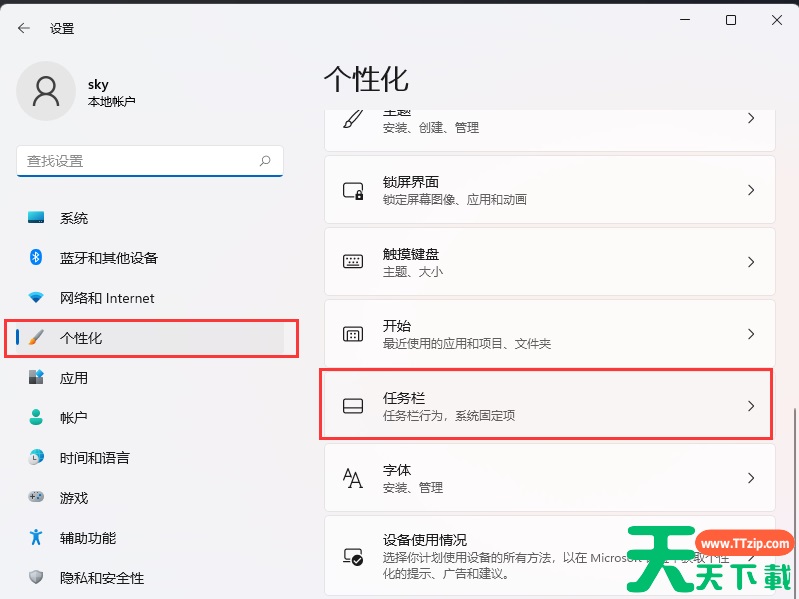Select 系统 in the sidebar
This screenshot has width=799, height=599.
click(x=150, y=217)
